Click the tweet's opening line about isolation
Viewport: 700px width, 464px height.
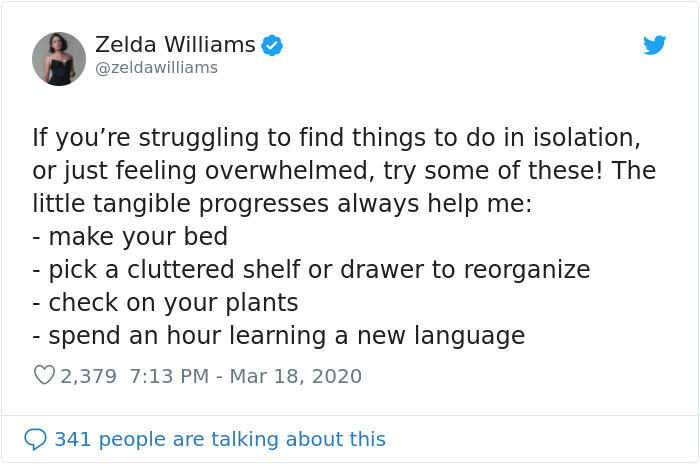point(335,138)
